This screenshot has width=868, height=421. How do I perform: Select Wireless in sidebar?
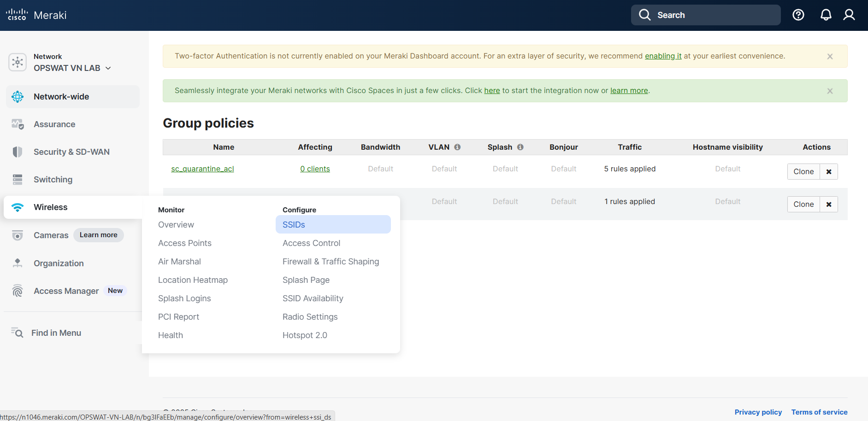pos(73,207)
